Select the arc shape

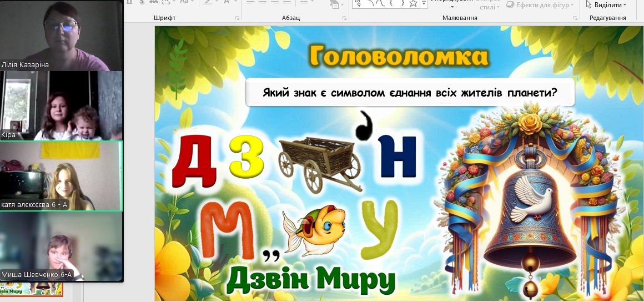tap(370, 3)
